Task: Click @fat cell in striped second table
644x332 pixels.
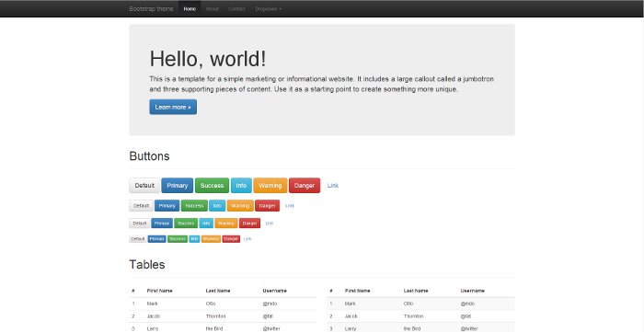Action: pyautogui.click(x=466, y=316)
